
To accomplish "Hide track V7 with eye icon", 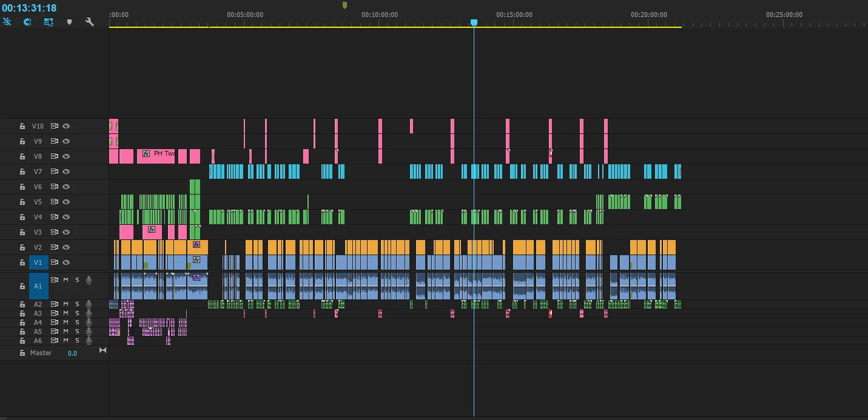I will click(x=66, y=172).
